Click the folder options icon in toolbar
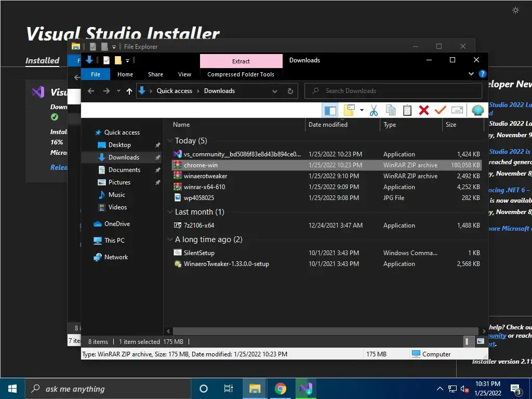The height and width of the screenshot is (399, 532). point(349,110)
